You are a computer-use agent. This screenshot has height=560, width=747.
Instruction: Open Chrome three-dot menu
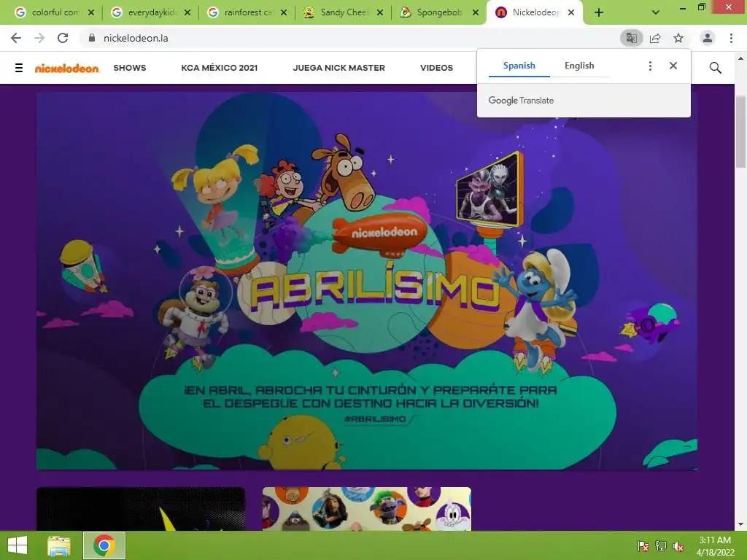[731, 38]
